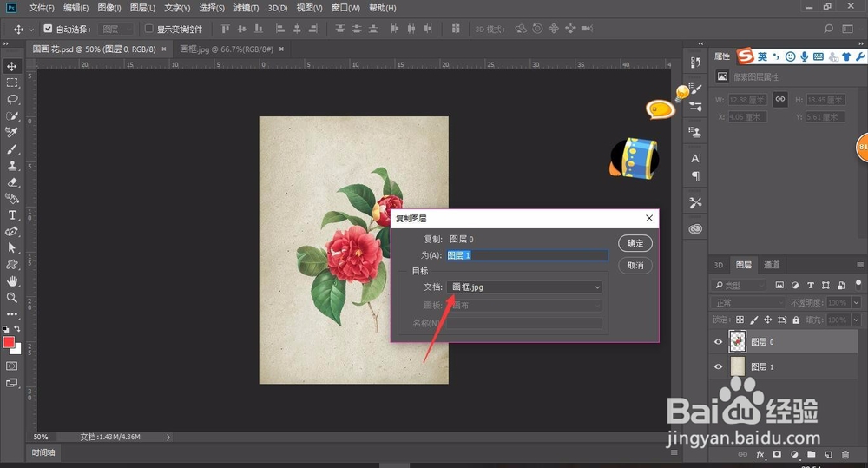The width and height of the screenshot is (868, 468).
Task: Click 取消 in the duplicate layer dialog
Action: (635, 266)
